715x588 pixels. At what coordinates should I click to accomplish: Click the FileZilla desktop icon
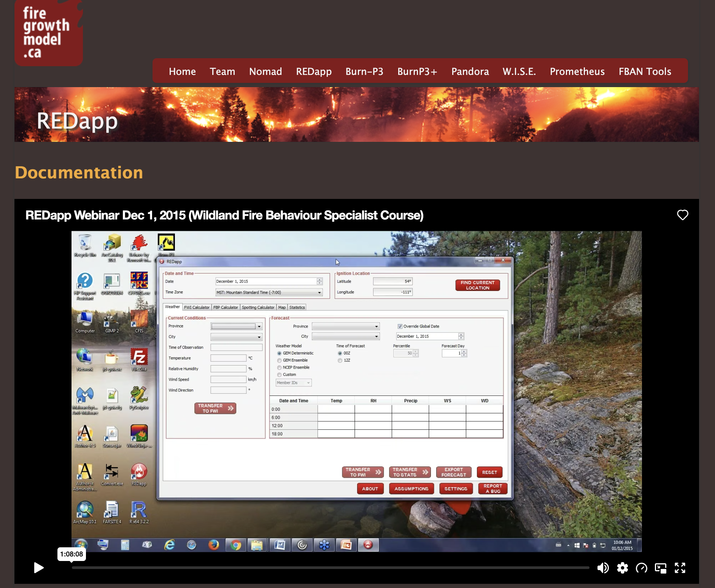click(139, 359)
